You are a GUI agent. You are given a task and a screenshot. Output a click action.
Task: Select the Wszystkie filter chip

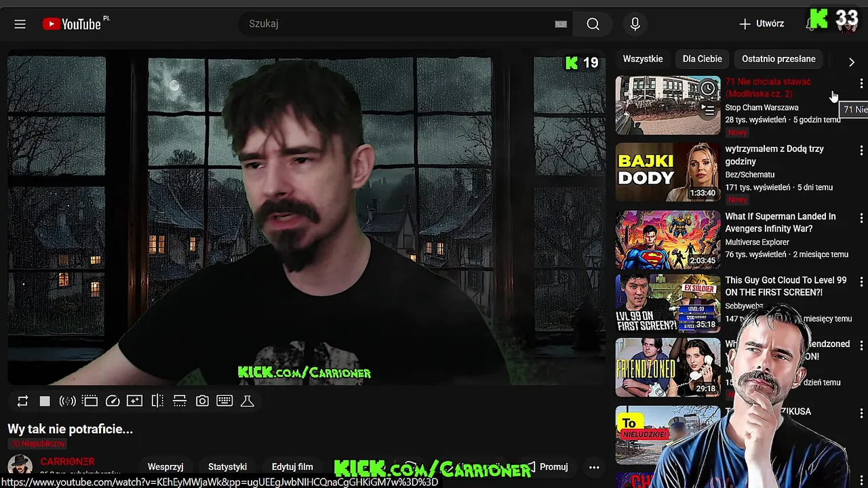coord(643,59)
